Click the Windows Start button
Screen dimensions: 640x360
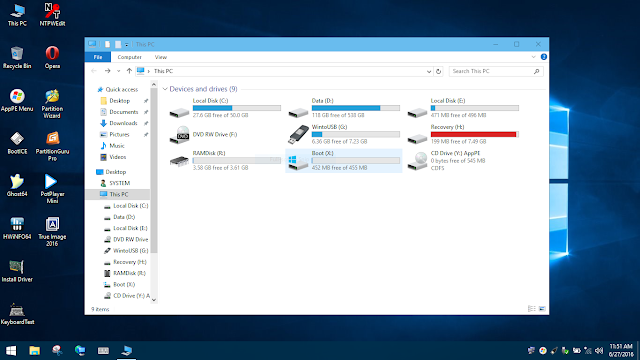click(11, 351)
